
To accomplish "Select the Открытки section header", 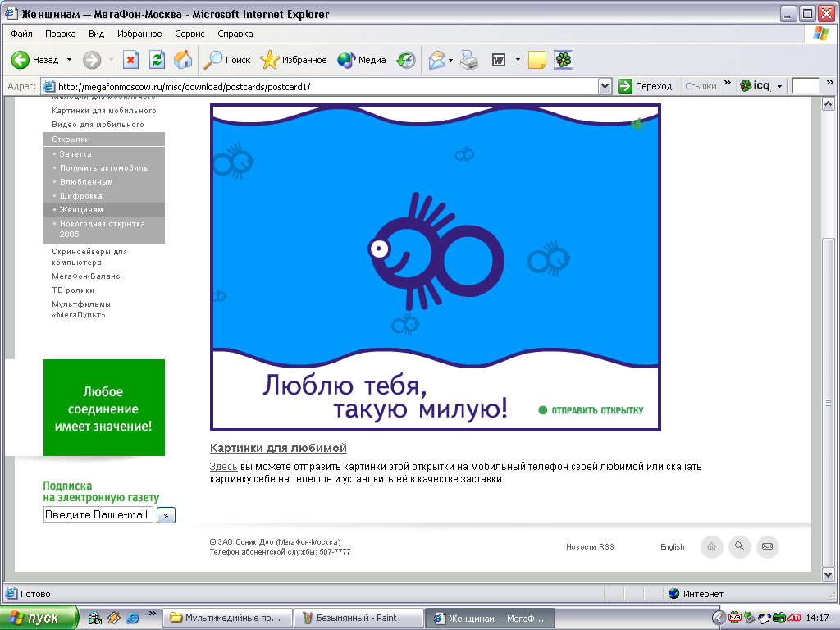I will (x=104, y=139).
